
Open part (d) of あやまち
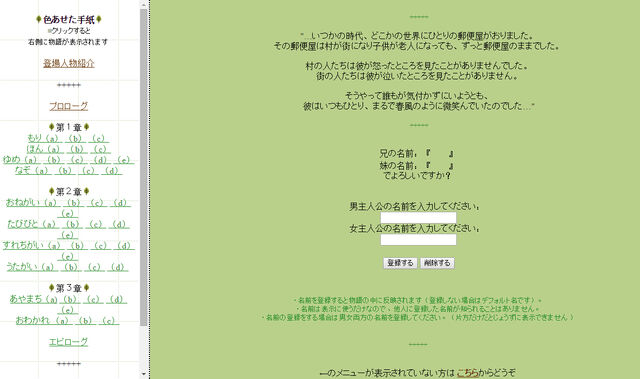117,299
